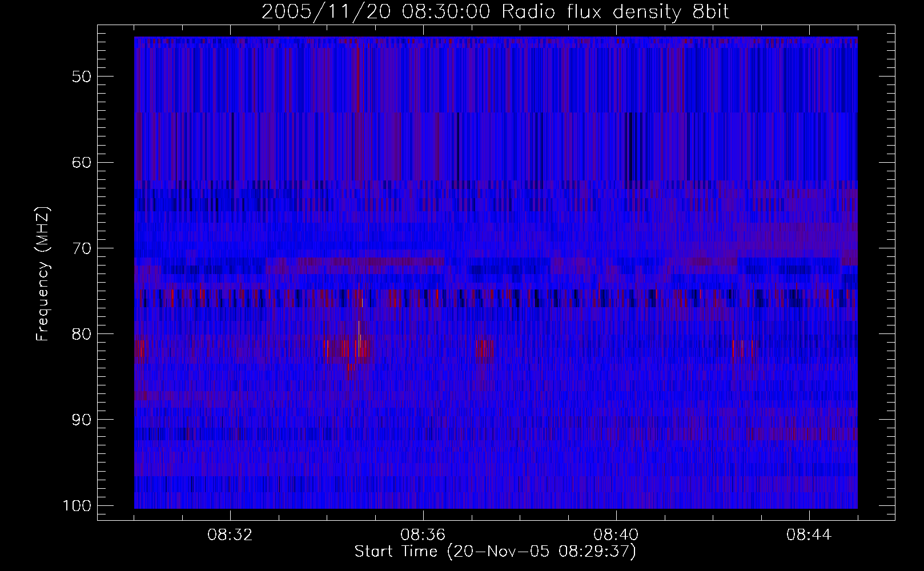
Task: Click the 'Frequency (MHZ)' axis label
Action: pyautogui.click(x=43, y=274)
